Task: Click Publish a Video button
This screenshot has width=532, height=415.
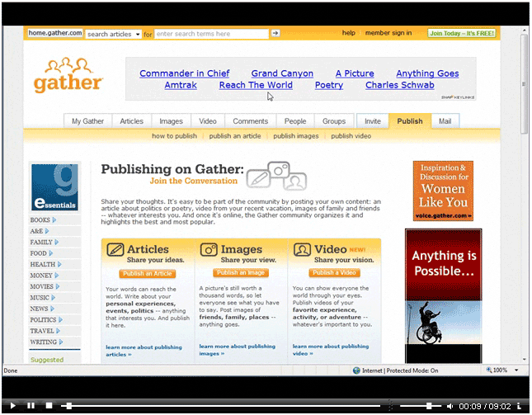Action: [x=334, y=273]
